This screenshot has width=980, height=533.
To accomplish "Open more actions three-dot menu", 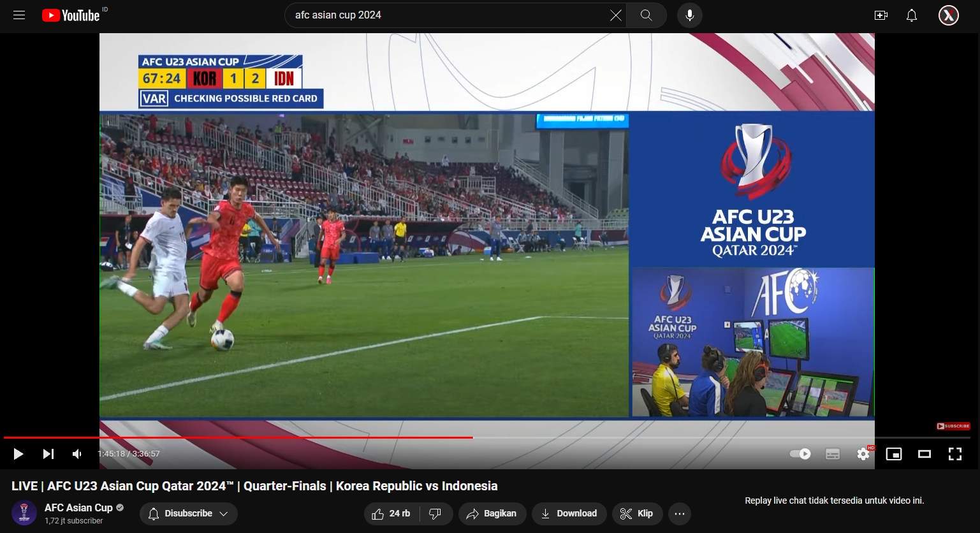I will click(679, 514).
